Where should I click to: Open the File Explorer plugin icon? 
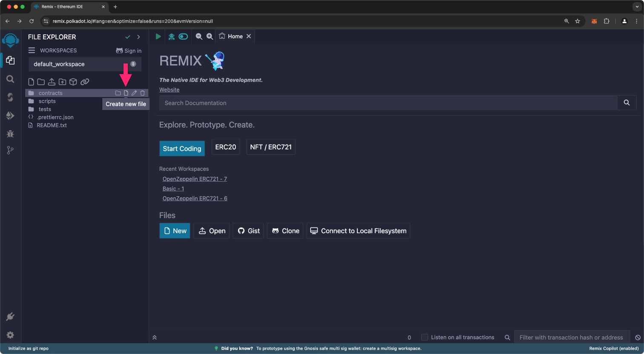tap(10, 60)
